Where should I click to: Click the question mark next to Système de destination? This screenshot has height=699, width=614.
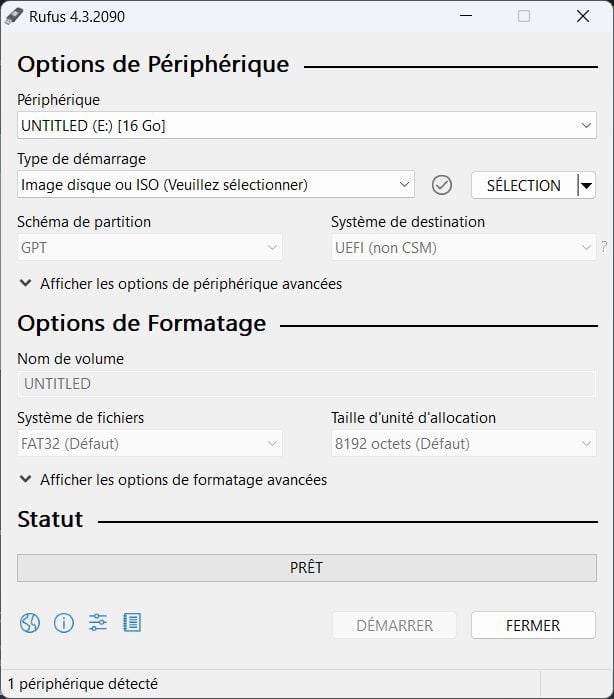coord(603,248)
